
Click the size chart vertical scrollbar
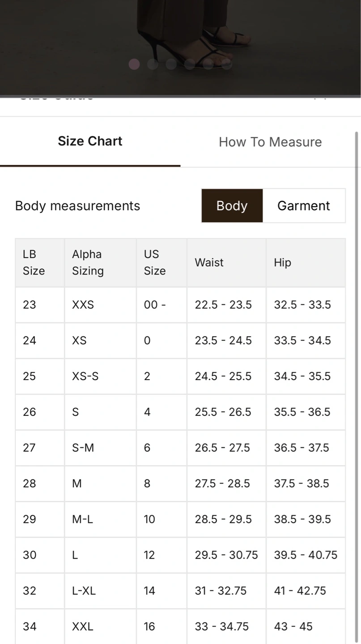pos(357,313)
